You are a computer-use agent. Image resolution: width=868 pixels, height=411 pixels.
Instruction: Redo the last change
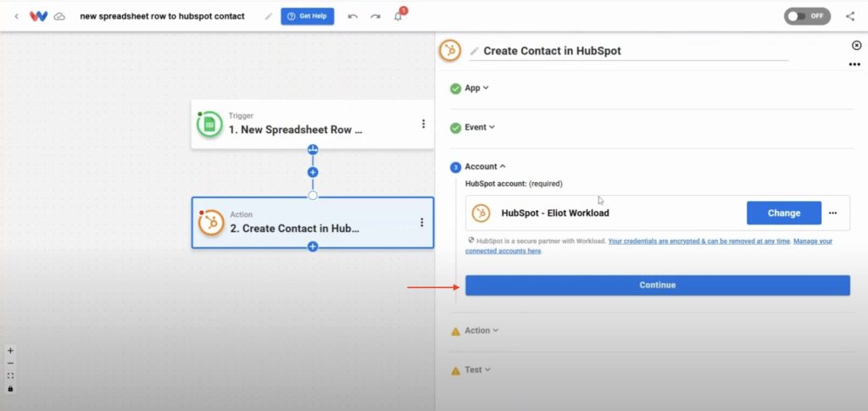click(376, 16)
